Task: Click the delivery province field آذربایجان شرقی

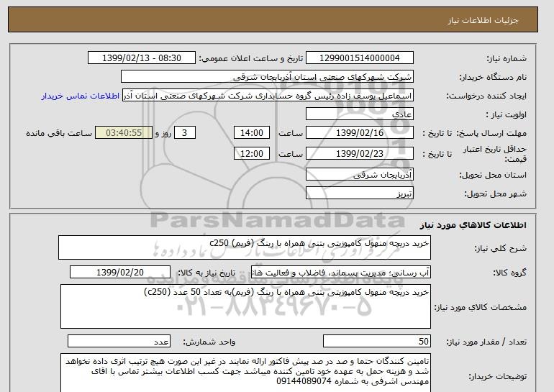Action: coord(359,175)
